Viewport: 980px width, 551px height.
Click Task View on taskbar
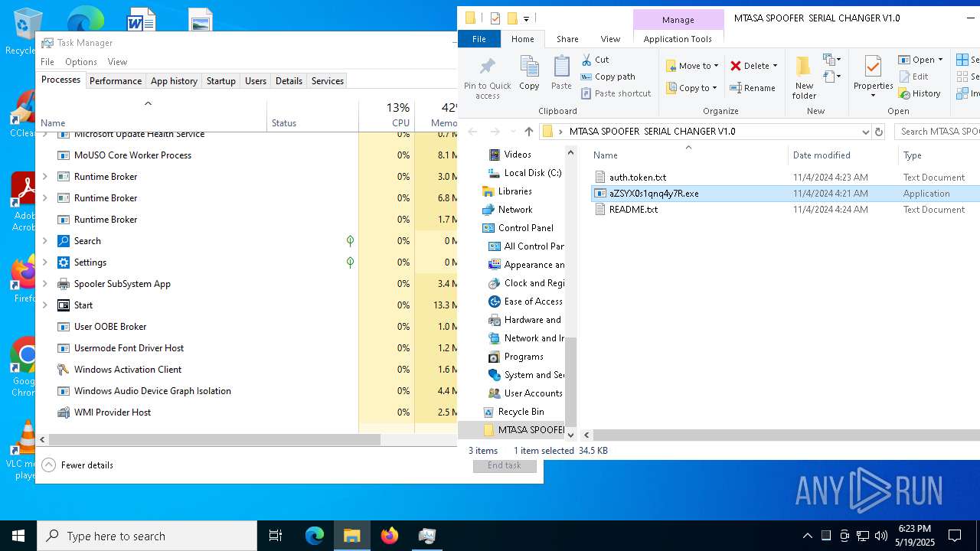(x=276, y=536)
